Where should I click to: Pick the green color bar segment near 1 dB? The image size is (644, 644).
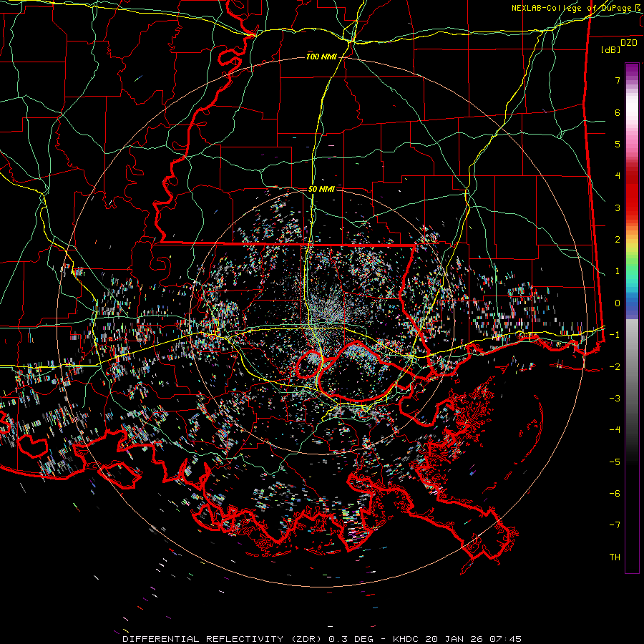pyautogui.click(x=632, y=269)
